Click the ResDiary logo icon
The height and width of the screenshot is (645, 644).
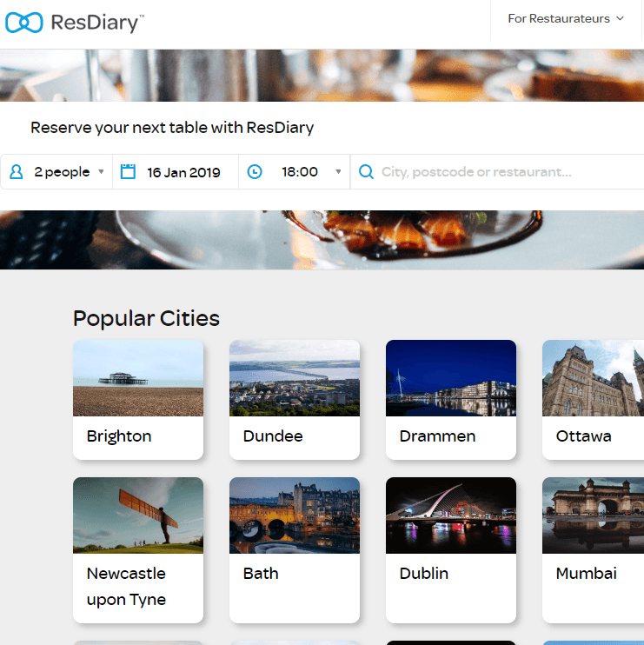tap(24, 23)
